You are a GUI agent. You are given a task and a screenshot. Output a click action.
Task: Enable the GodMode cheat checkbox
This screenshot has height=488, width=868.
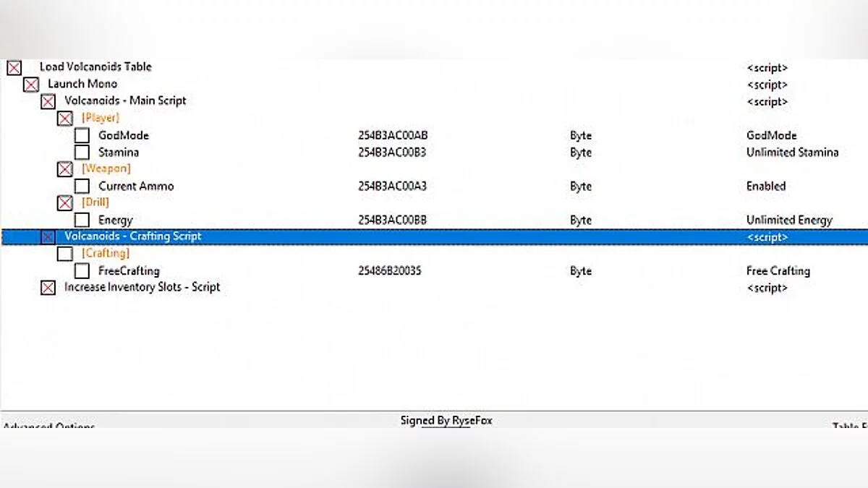(82, 135)
